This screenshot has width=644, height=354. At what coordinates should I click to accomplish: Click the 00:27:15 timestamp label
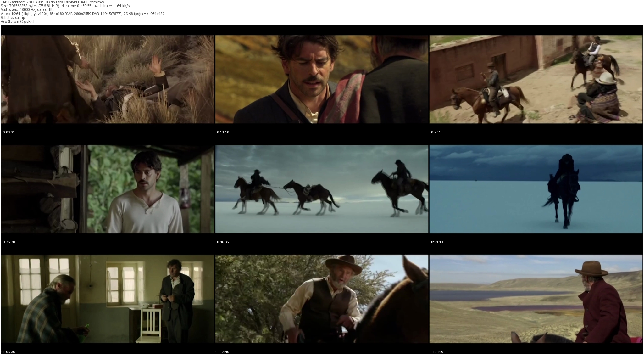(436, 132)
